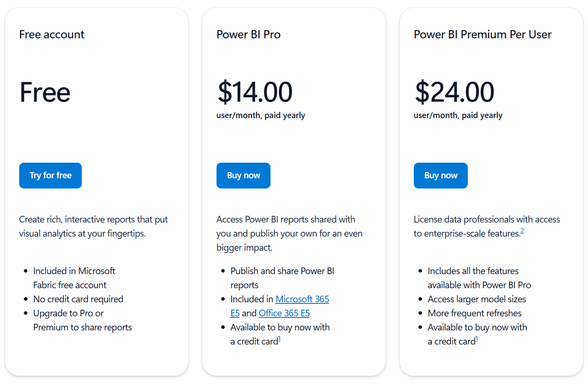Click the billing text under $14.00
The image size is (588, 384).
261,115
